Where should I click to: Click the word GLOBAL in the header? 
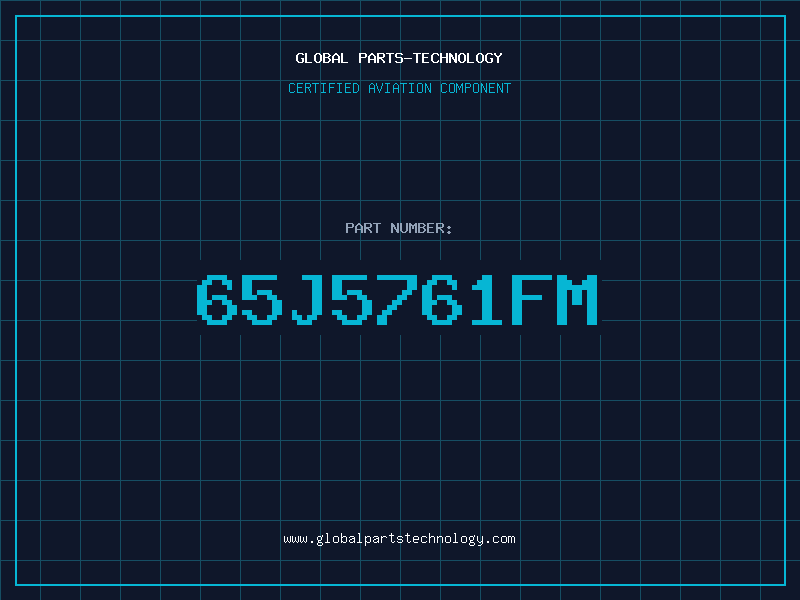pos(322,58)
